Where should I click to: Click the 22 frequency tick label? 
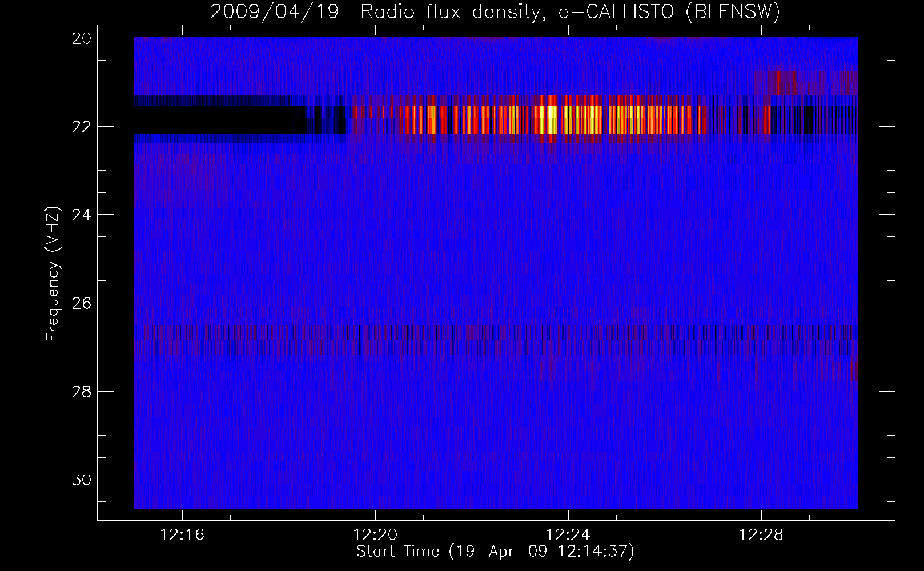[81, 127]
